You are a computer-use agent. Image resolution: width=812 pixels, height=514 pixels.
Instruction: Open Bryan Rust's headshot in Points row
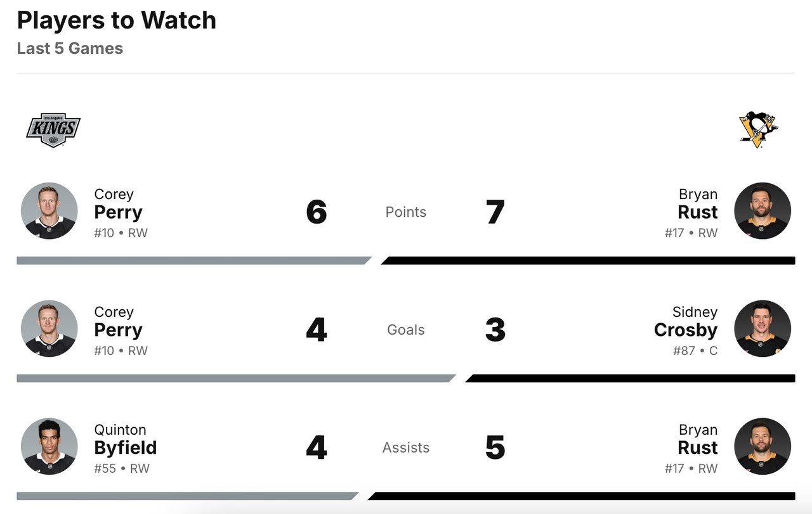763,211
